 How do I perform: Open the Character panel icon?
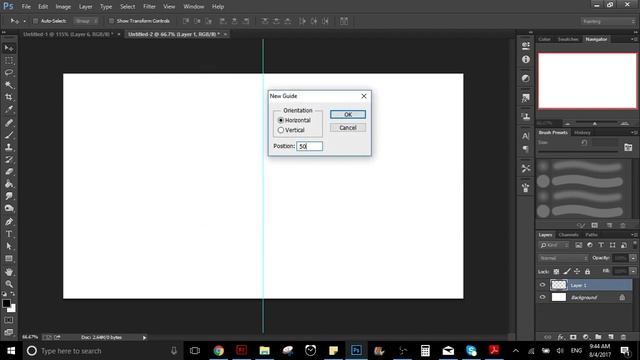[526, 136]
